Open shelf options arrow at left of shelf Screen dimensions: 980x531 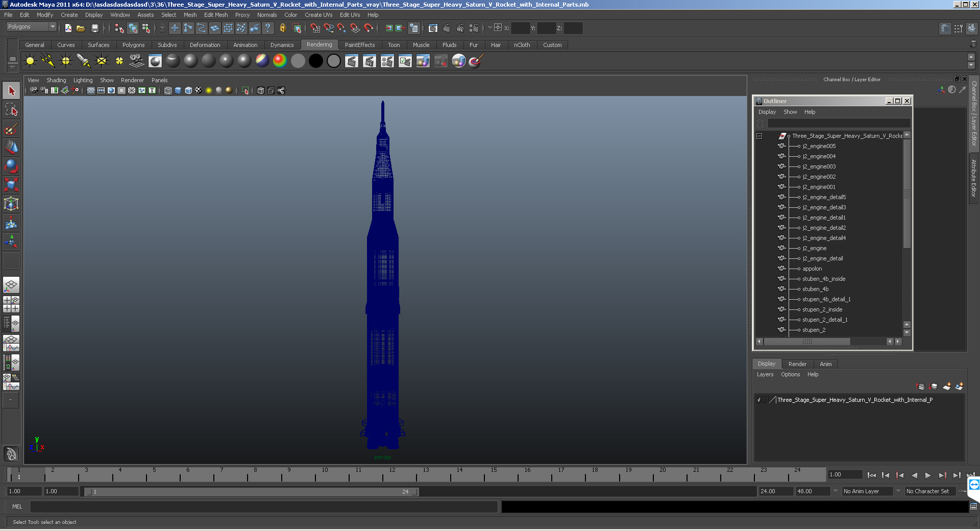click(13, 66)
